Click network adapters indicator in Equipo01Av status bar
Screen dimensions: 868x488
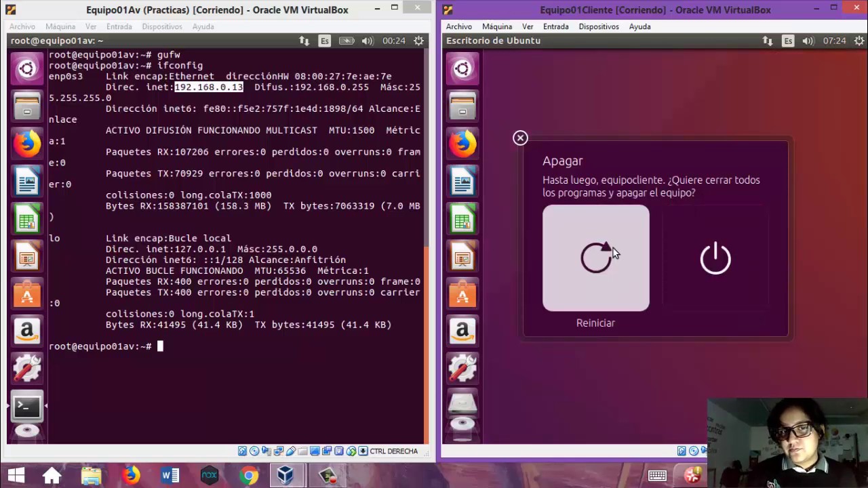(x=279, y=451)
